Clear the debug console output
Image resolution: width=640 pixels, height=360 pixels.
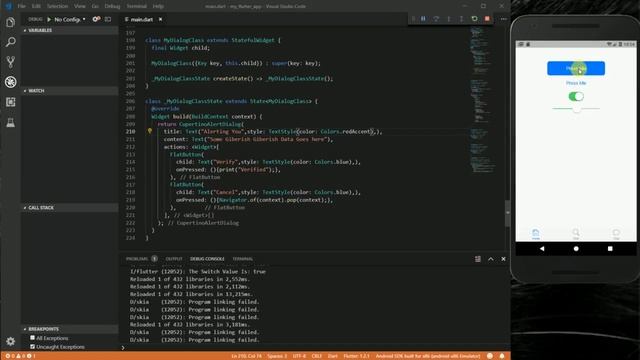(478, 259)
